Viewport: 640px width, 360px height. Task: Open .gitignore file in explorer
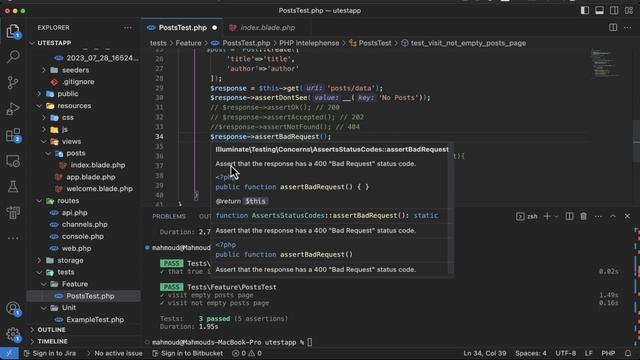(x=78, y=82)
